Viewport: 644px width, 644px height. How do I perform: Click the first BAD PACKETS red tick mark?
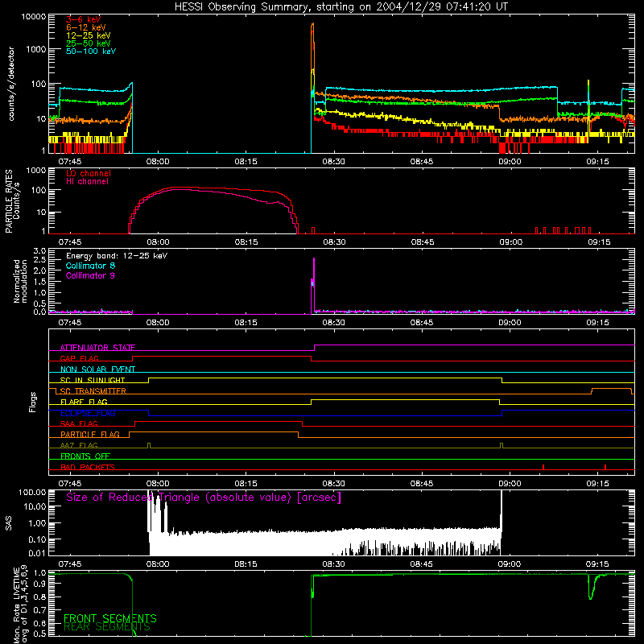click(x=543, y=467)
